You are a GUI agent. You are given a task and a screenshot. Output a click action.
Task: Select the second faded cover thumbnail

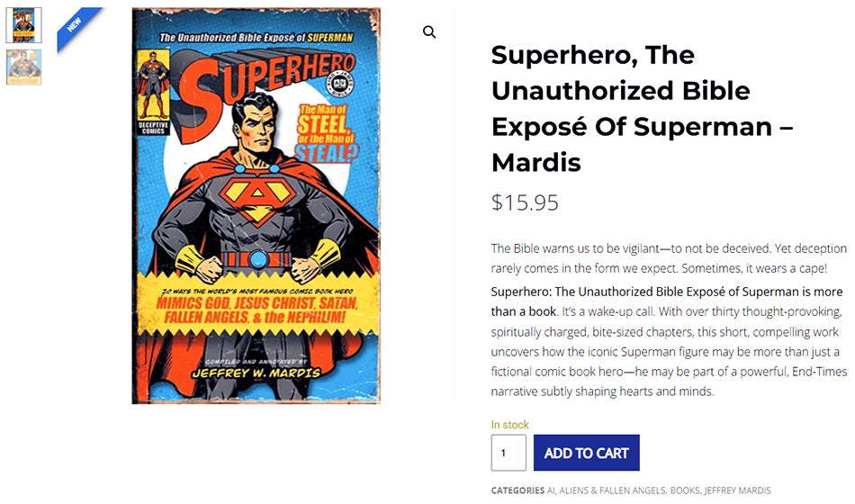coord(23,67)
